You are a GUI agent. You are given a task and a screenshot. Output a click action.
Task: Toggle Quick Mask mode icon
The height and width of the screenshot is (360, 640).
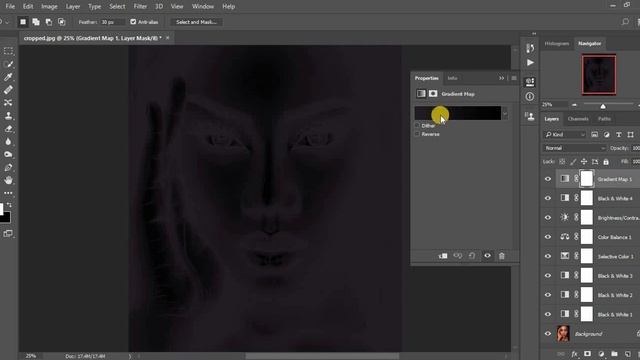[x=8, y=233]
